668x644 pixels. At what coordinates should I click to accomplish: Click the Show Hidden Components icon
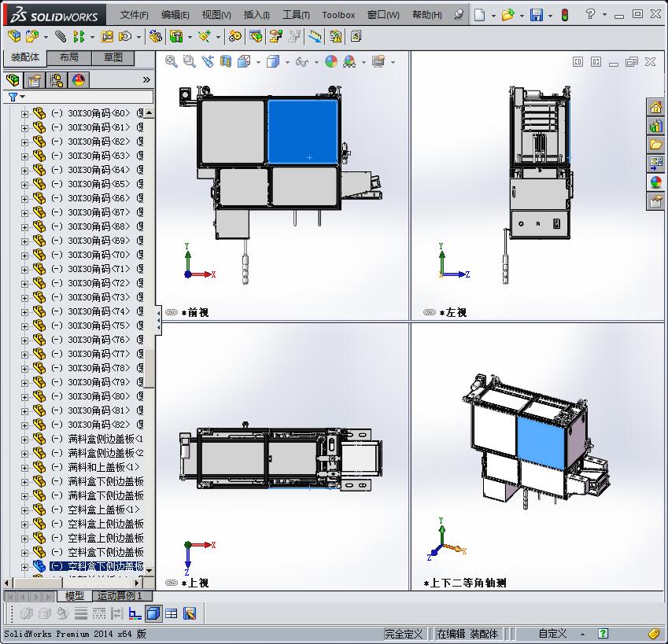[156, 37]
